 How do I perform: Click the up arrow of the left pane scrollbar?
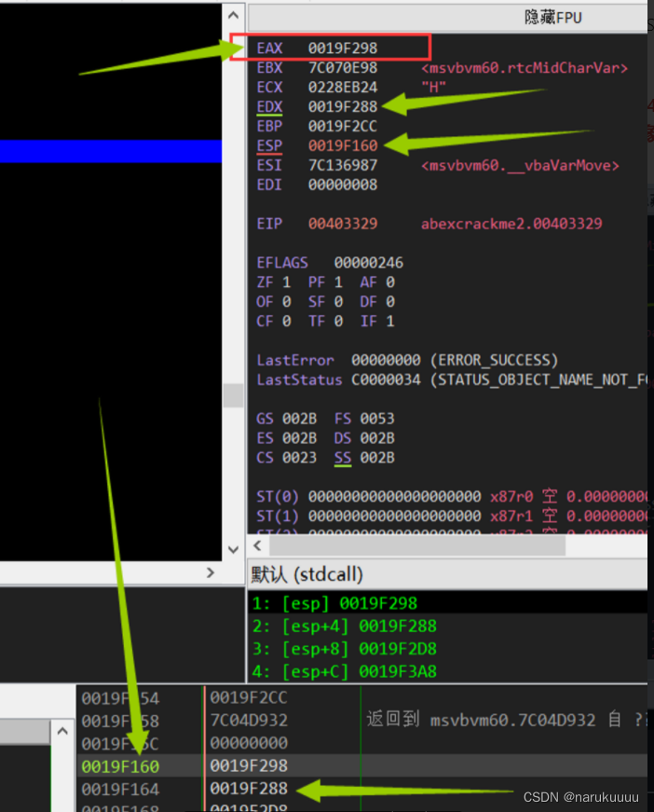tap(233, 16)
